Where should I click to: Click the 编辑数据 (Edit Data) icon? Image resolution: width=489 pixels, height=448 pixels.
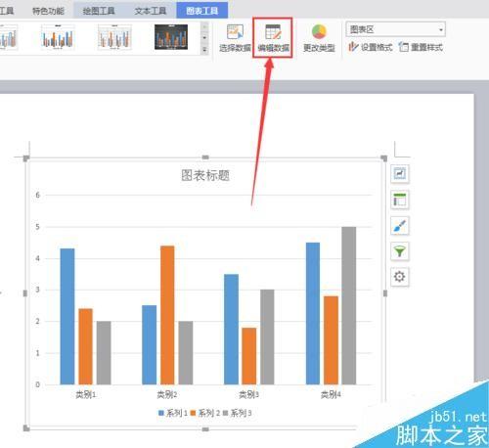[273, 32]
